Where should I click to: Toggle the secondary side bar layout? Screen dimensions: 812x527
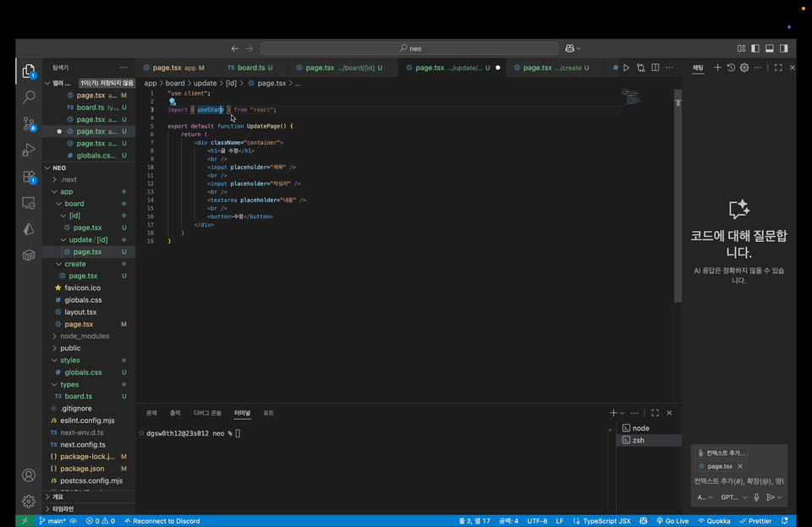784,48
